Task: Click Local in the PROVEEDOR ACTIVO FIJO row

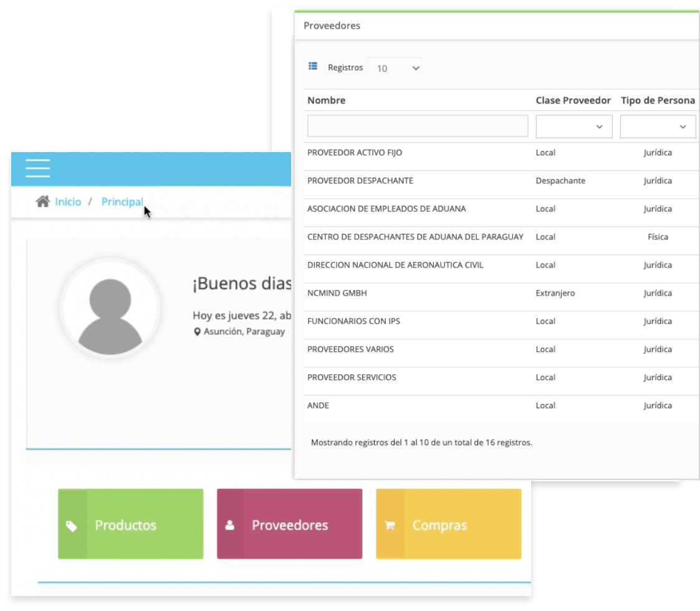Action: (545, 152)
